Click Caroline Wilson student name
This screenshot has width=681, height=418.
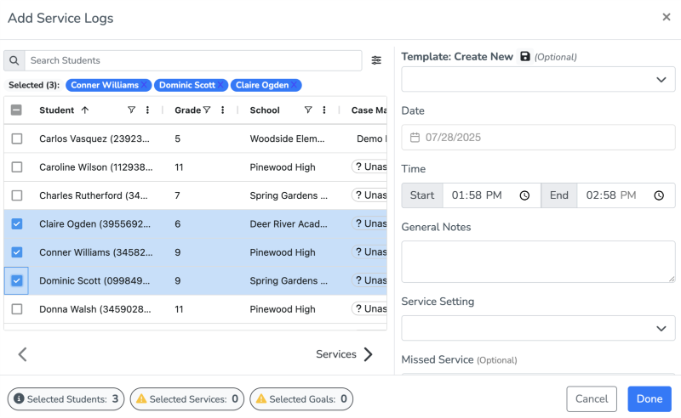pyautogui.click(x=96, y=167)
